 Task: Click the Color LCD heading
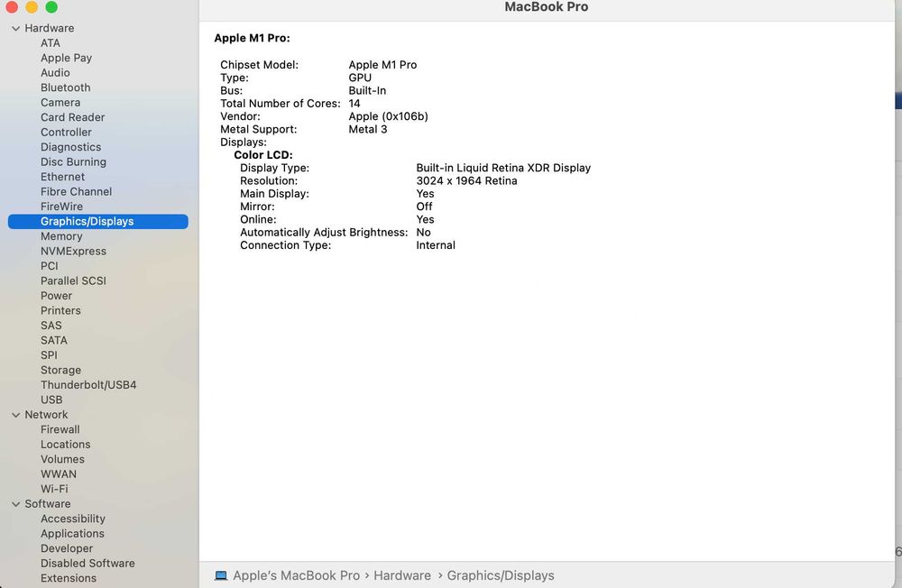pyautogui.click(x=262, y=155)
